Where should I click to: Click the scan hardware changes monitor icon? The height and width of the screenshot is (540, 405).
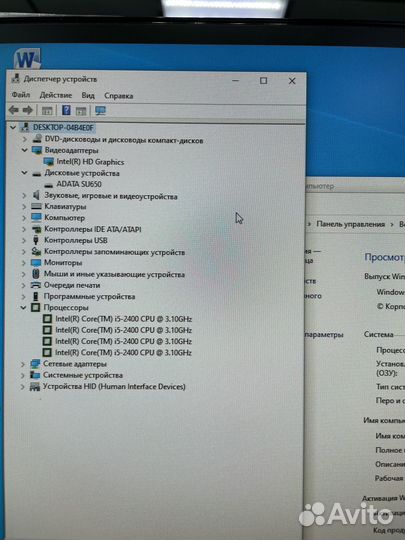pyautogui.click(x=101, y=111)
